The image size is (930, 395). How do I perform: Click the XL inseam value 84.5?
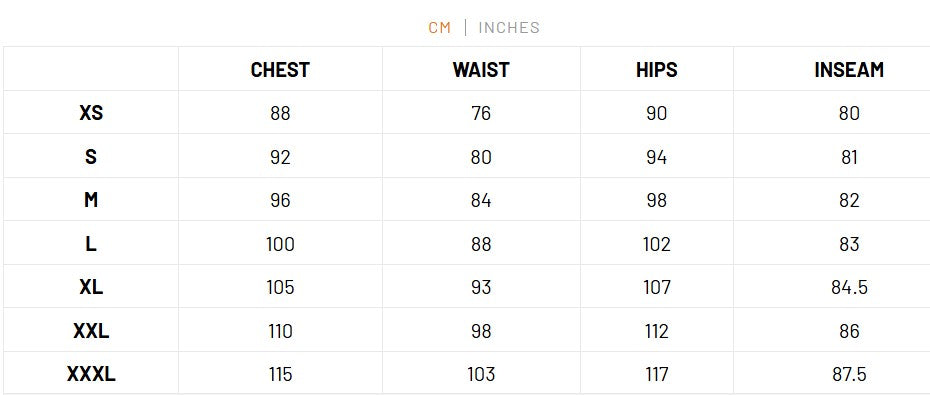click(849, 287)
